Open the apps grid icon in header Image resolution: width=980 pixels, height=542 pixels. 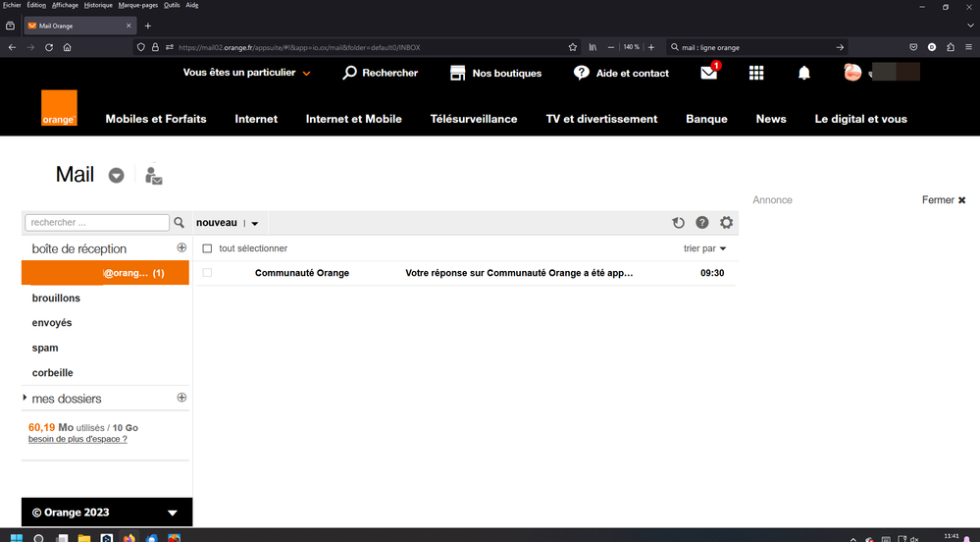point(756,73)
